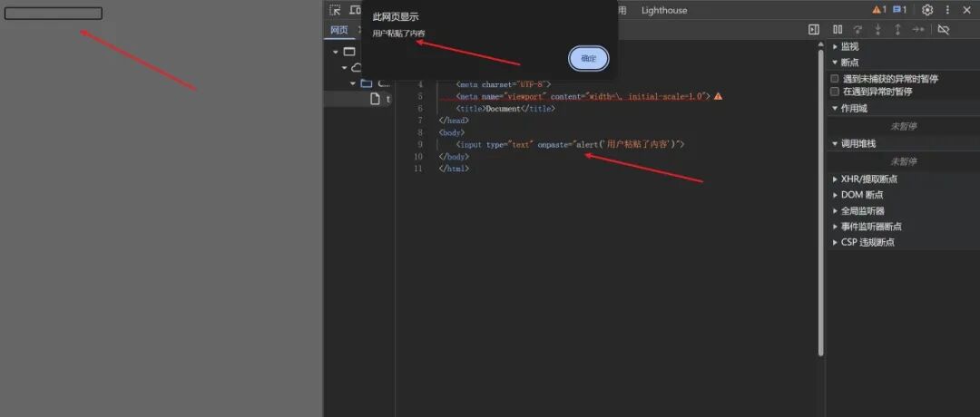Click the text input field on the page
This screenshot has height=417, width=980.
click(54, 13)
